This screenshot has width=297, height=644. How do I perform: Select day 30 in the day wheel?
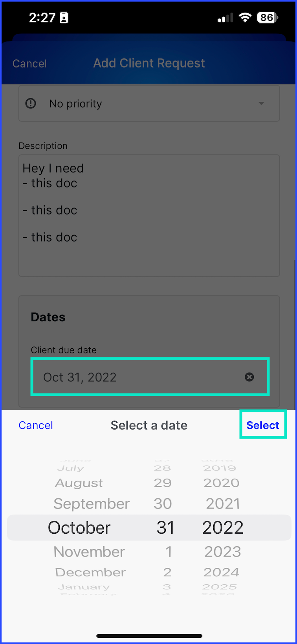163,504
